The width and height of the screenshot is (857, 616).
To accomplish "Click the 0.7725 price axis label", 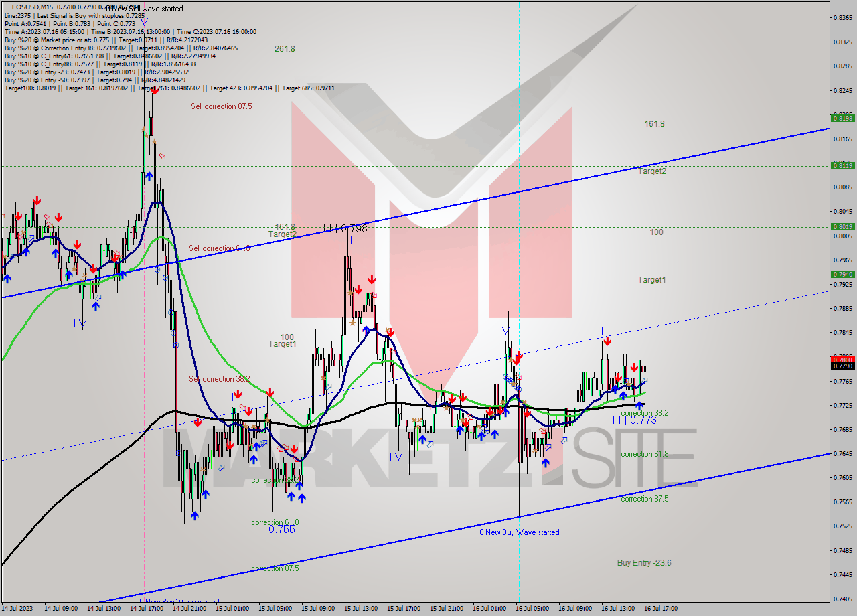I will [x=842, y=405].
